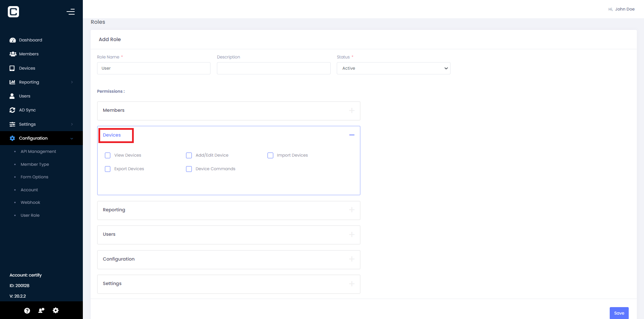Open the Status dropdown

393,68
